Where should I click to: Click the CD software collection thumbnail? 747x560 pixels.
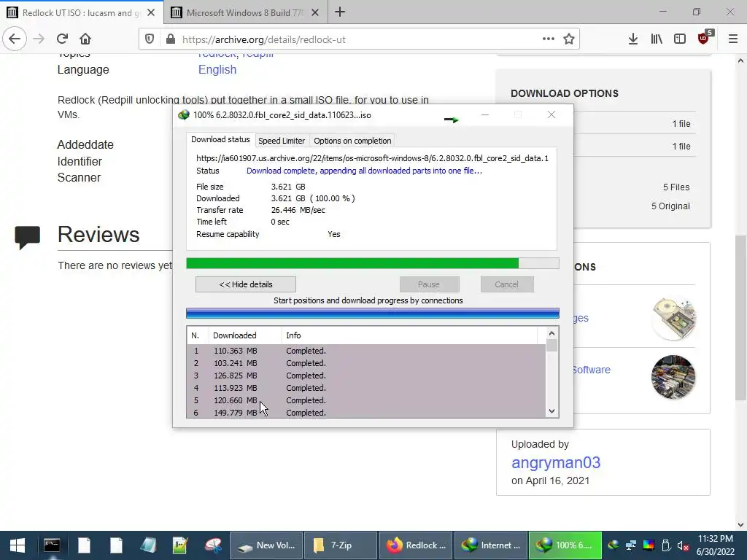673,377
